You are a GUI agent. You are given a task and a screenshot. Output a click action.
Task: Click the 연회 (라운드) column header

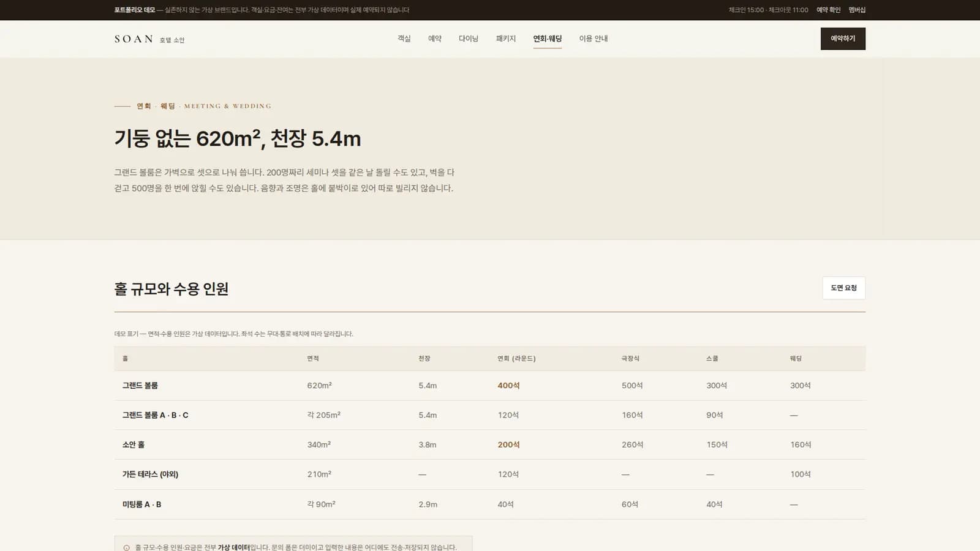(516, 359)
